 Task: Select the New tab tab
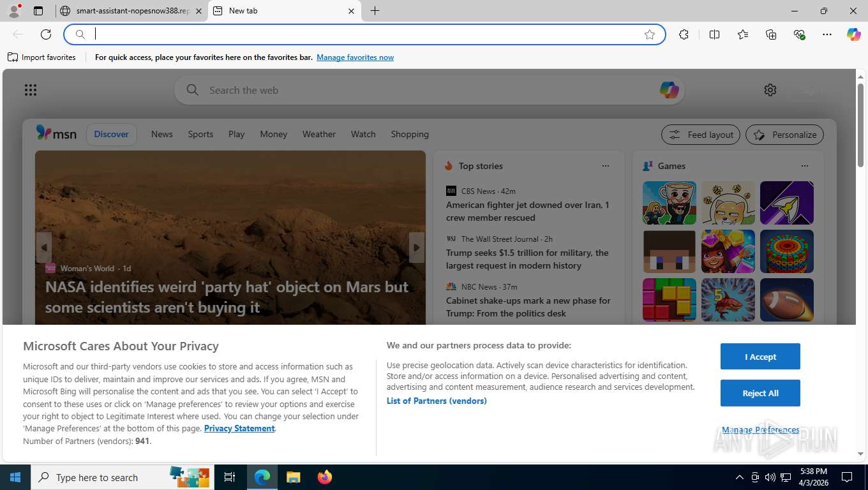pyautogui.click(x=284, y=11)
